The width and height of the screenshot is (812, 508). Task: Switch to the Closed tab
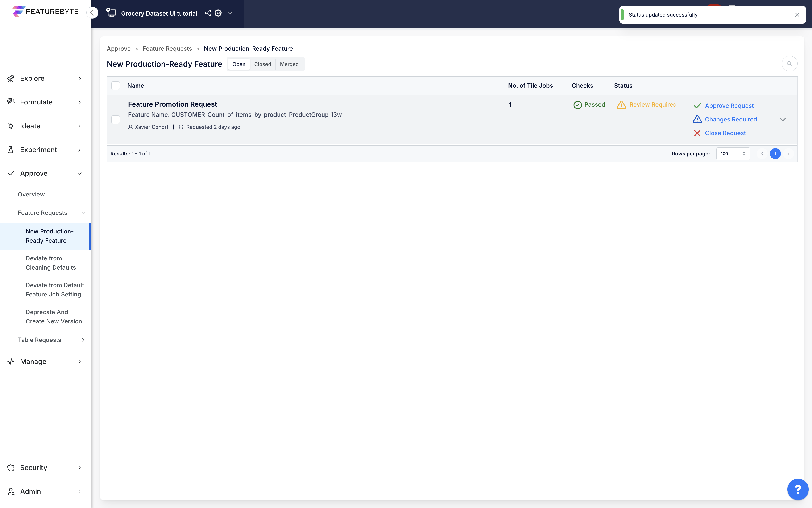tap(262, 64)
